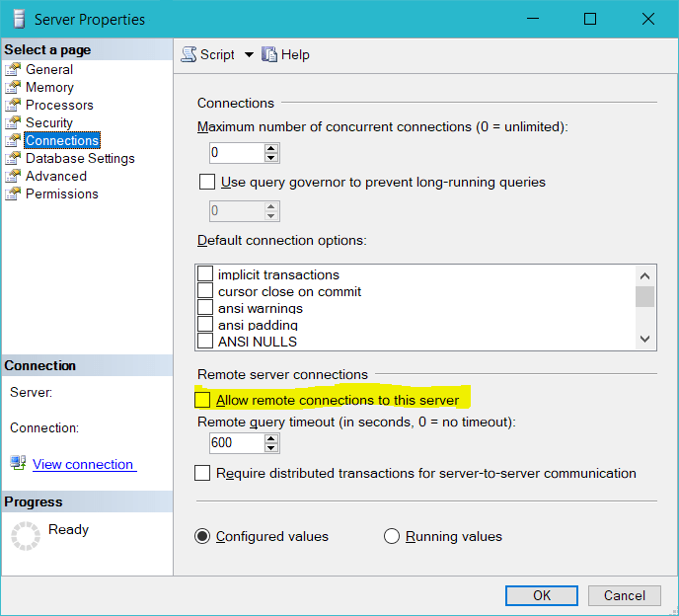Check cursor close on commit option
The image size is (679, 616).
205,291
